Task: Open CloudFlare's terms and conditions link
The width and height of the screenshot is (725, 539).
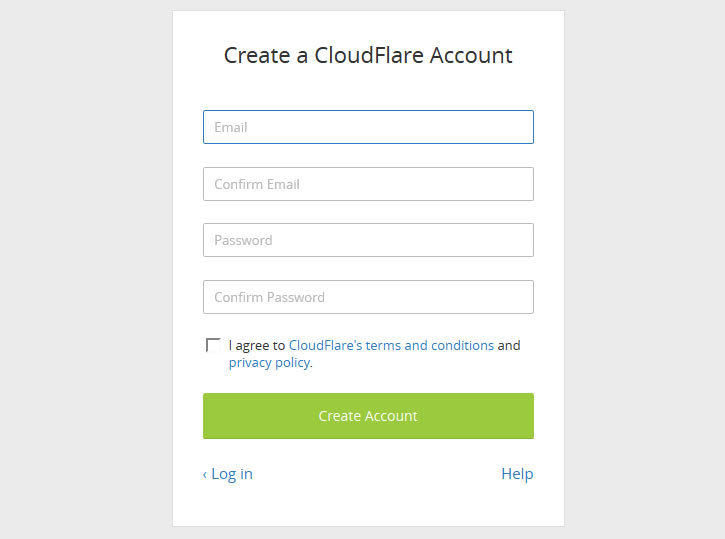Action: [x=391, y=345]
